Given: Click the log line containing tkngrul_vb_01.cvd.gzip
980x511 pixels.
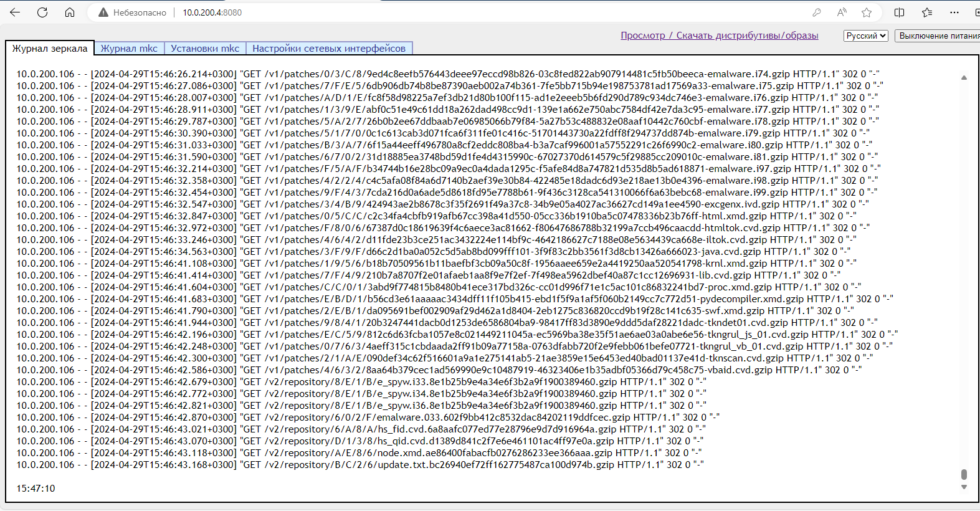Looking at the screenshot, I should pyautogui.click(x=454, y=346).
